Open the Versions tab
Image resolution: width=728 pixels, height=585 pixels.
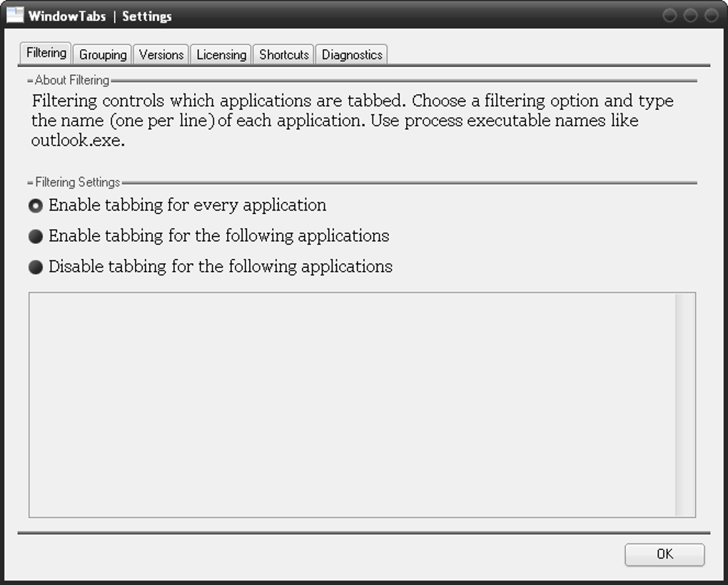(x=161, y=54)
